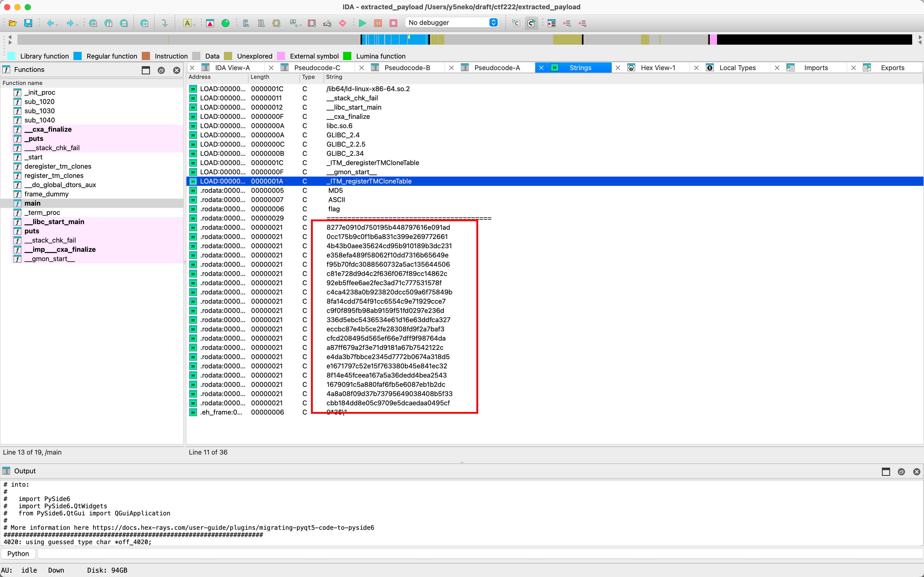The width and height of the screenshot is (924, 577).
Task: Switch to the Pseudocode-A tab
Action: click(497, 68)
